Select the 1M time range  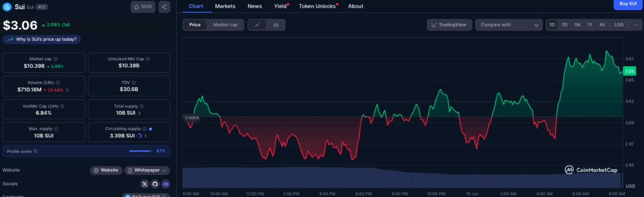pyautogui.click(x=577, y=24)
